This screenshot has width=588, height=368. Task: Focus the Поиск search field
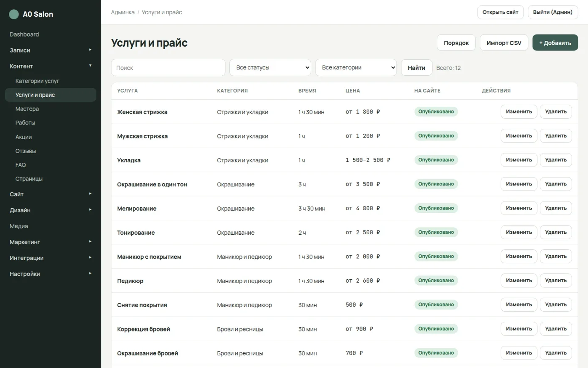point(168,68)
